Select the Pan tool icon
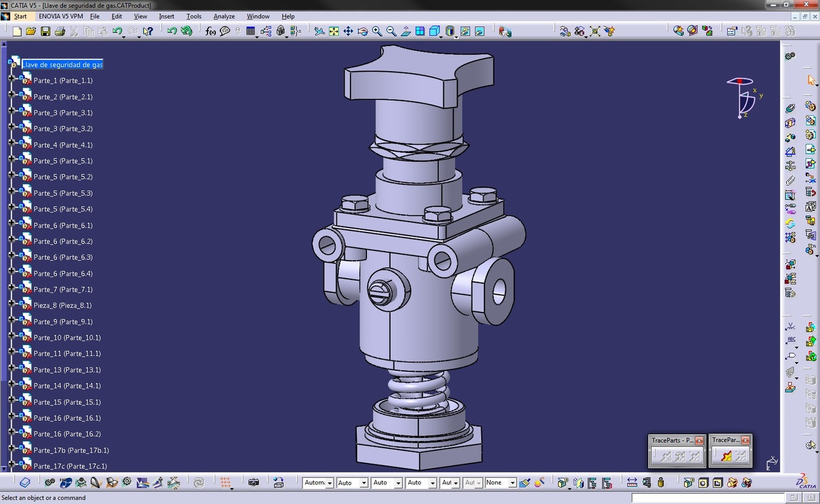 tap(348, 31)
